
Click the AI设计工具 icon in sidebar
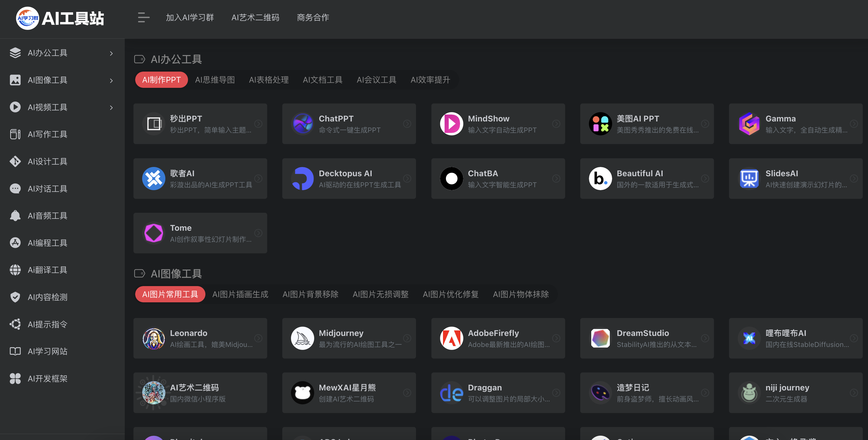(15, 161)
